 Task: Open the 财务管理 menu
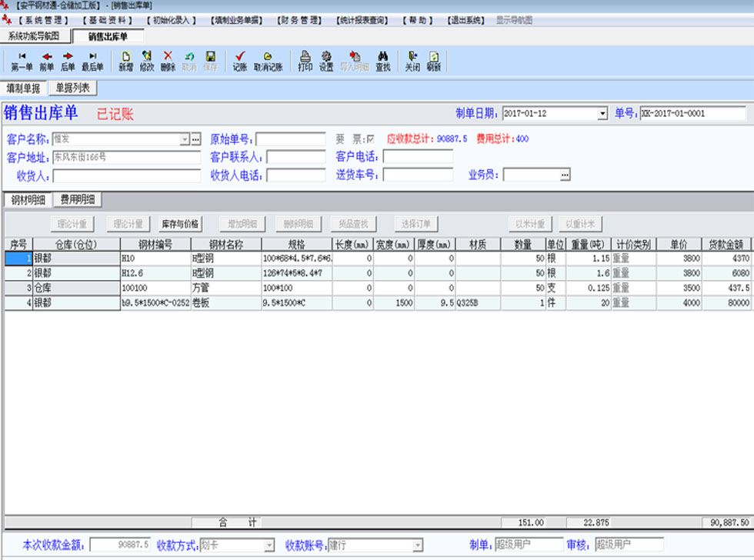click(299, 20)
